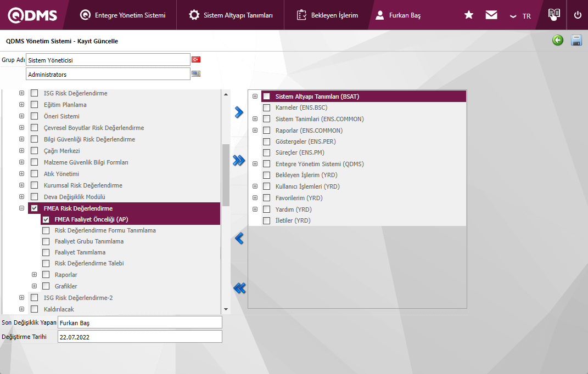The height and width of the screenshot is (374, 588).
Task: Click the Administrators group name field
Action: (x=108, y=74)
